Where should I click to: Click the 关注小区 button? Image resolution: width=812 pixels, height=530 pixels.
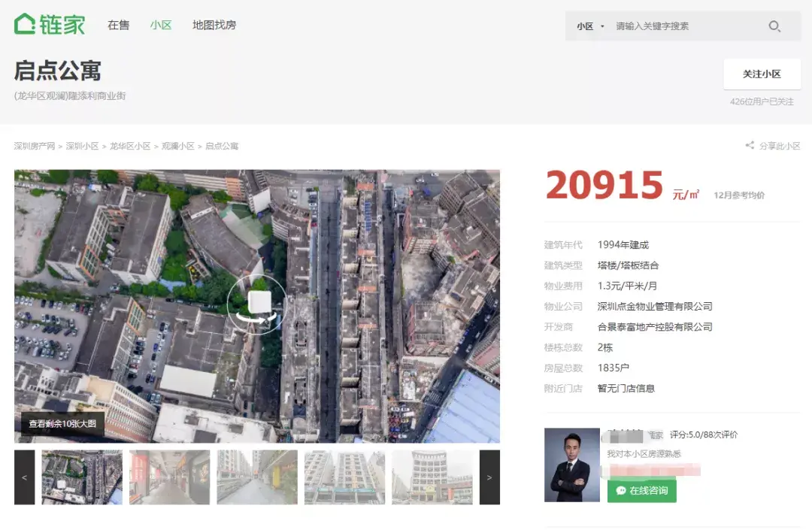click(x=762, y=74)
